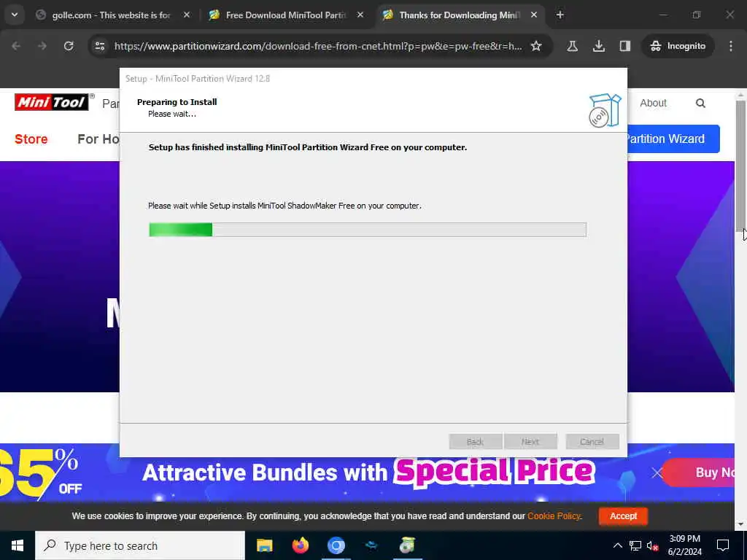
Task: Open the notification center icon
Action: pos(723,545)
